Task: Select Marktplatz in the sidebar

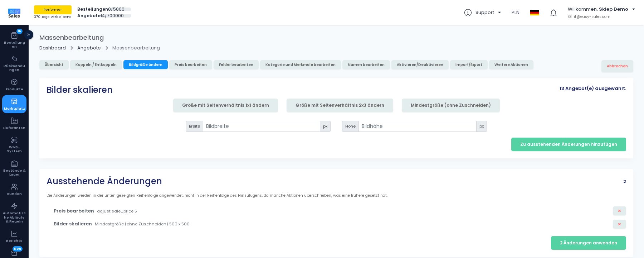Action: tap(14, 104)
